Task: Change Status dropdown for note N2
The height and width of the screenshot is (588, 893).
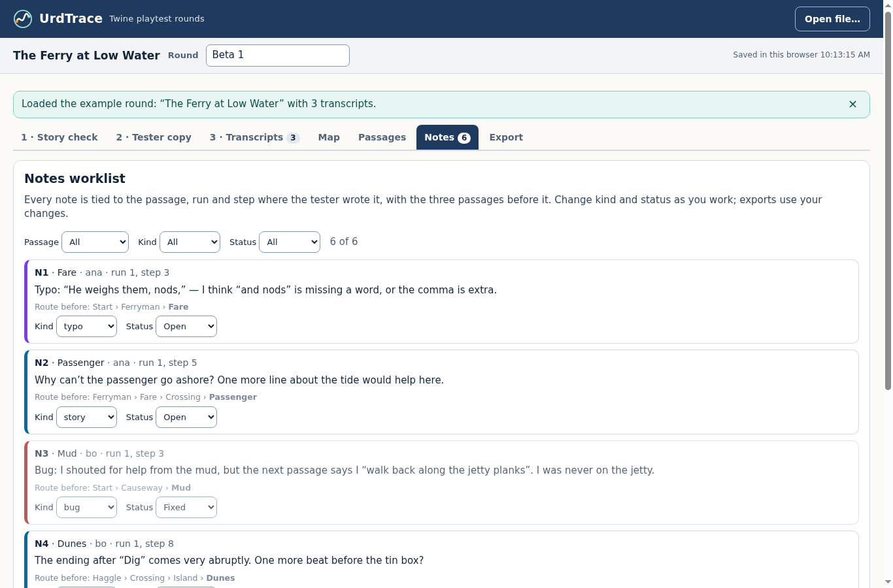Action: [x=186, y=417]
